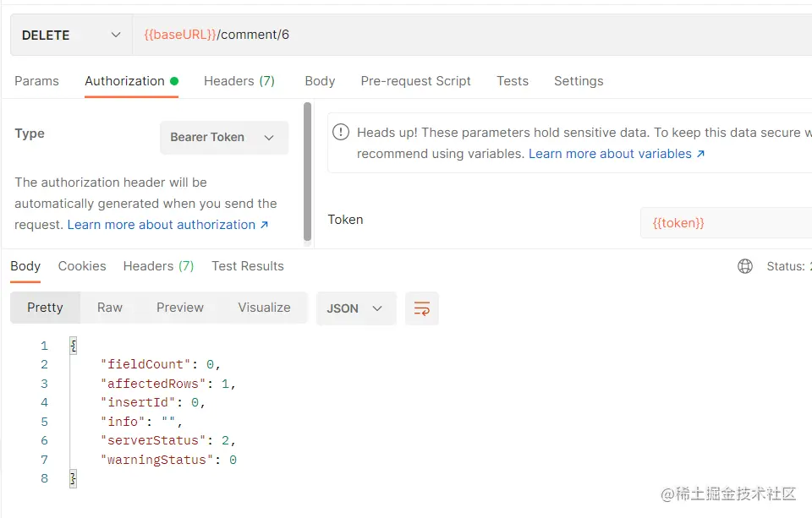Open the DELETE method dropdown

[x=71, y=35]
